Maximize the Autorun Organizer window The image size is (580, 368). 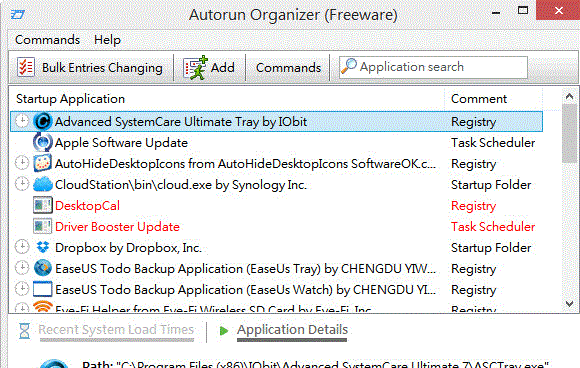point(523,10)
